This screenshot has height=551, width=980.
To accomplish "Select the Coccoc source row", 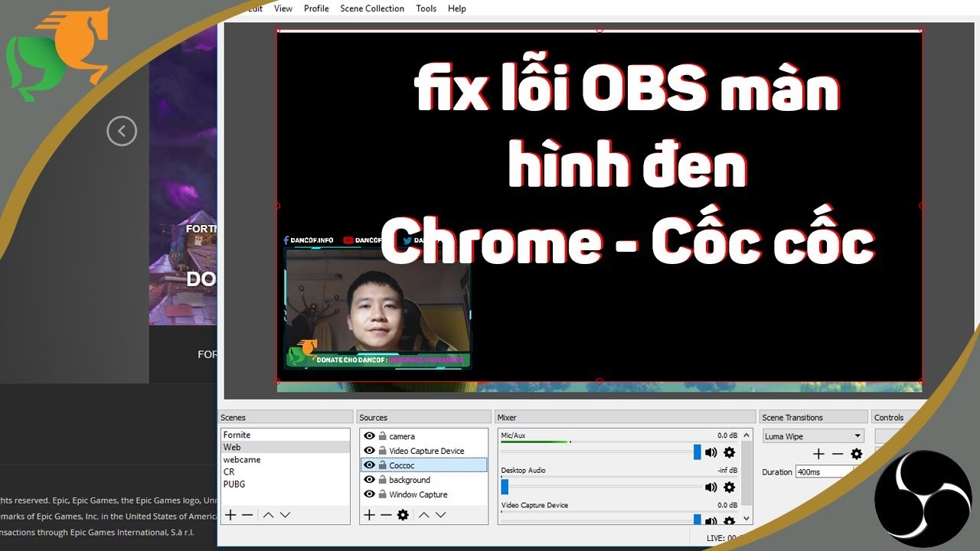I will (x=423, y=465).
